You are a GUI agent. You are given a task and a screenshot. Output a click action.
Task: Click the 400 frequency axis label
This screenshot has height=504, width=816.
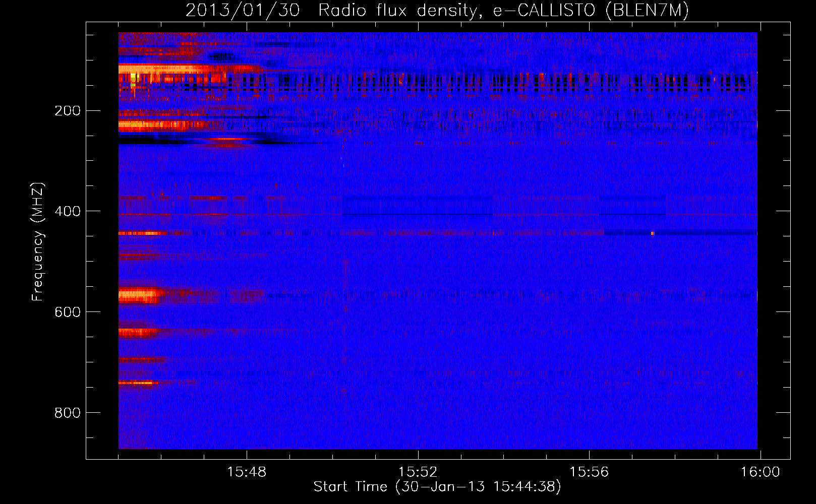point(68,212)
